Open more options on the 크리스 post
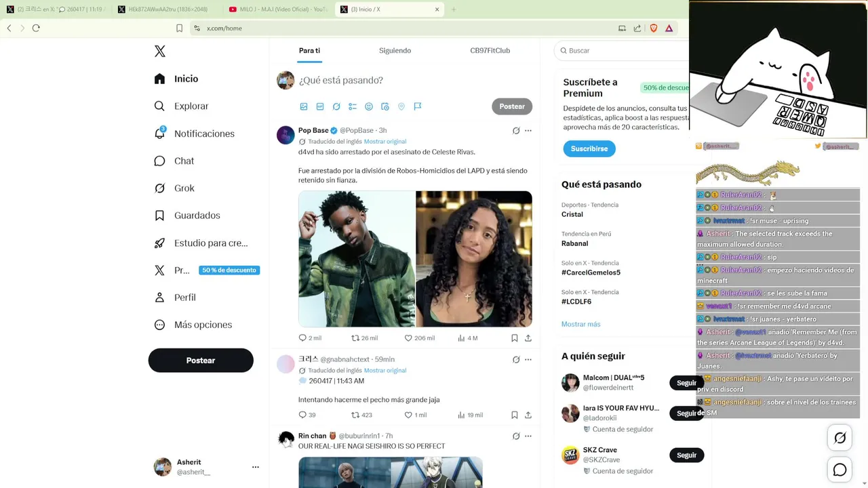The height and width of the screenshot is (488, 868). coord(528,360)
